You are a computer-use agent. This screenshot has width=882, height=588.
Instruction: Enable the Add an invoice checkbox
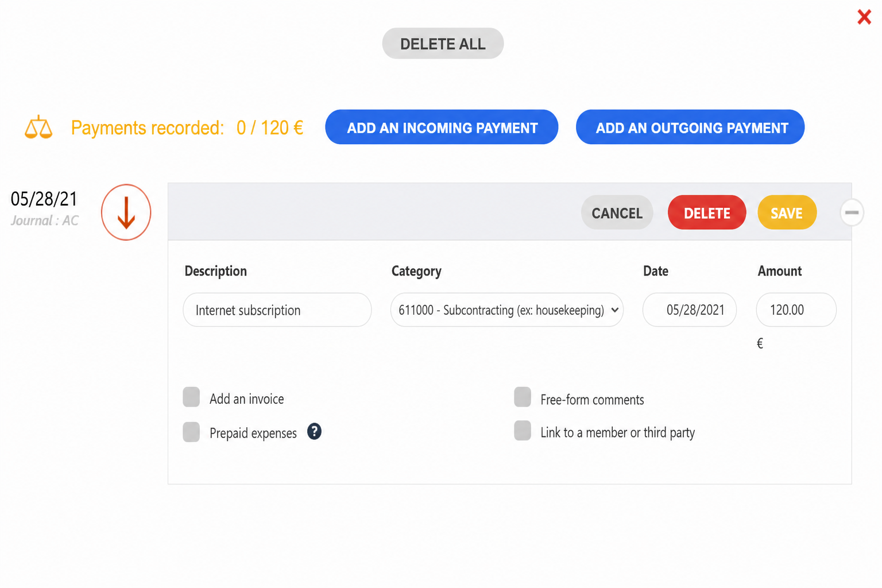point(191,397)
